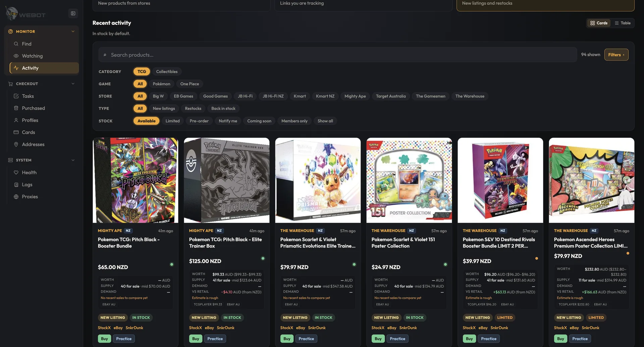Click the Checkout section cart icon
The height and width of the screenshot is (347, 644).
pyautogui.click(x=10, y=84)
